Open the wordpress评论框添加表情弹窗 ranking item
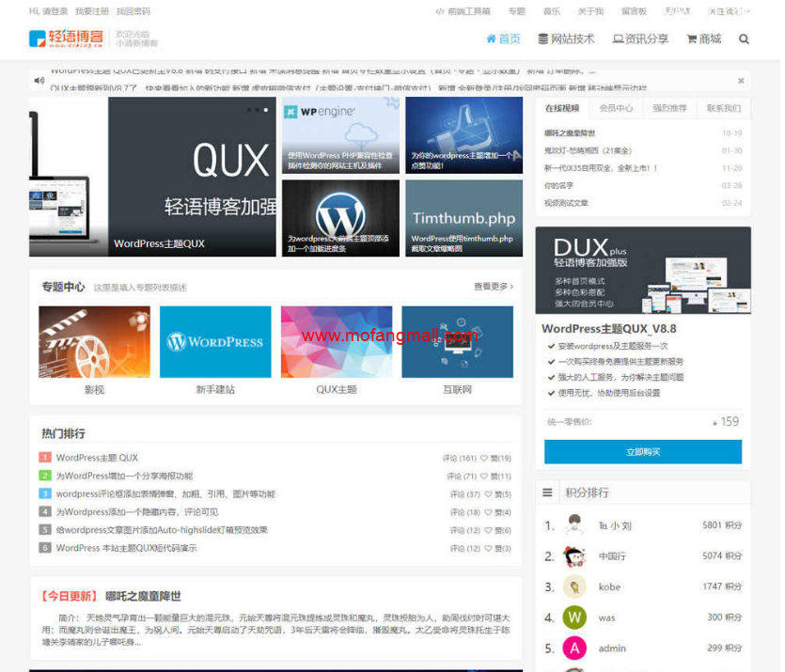 tap(165, 493)
